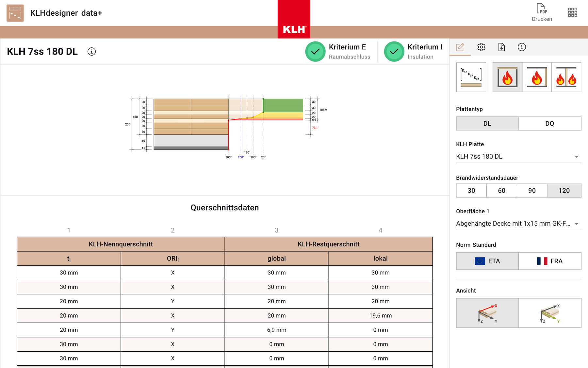This screenshot has width=588, height=368.
Task: Select two-sided wall fire icon
Action: [566, 77]
